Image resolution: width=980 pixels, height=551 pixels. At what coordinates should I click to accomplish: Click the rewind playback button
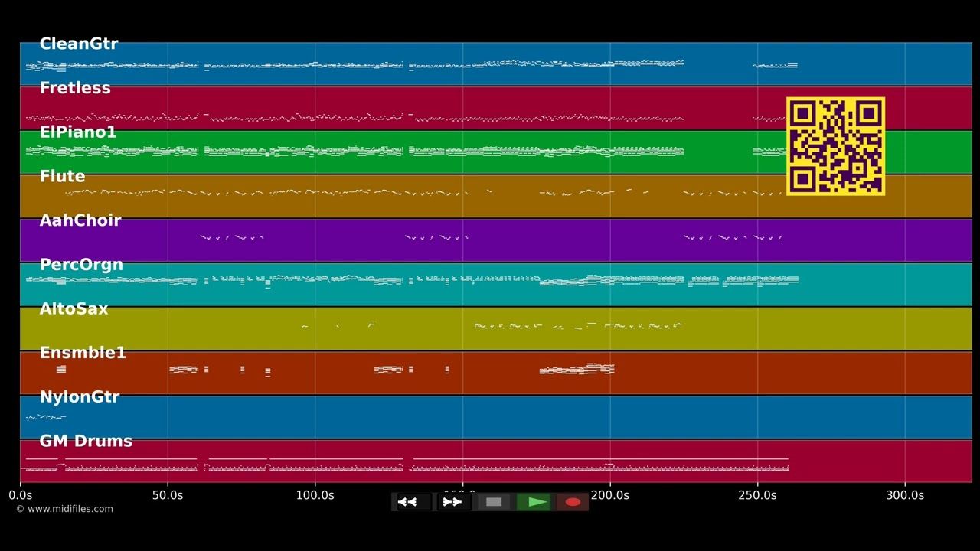tap(412, 502)
